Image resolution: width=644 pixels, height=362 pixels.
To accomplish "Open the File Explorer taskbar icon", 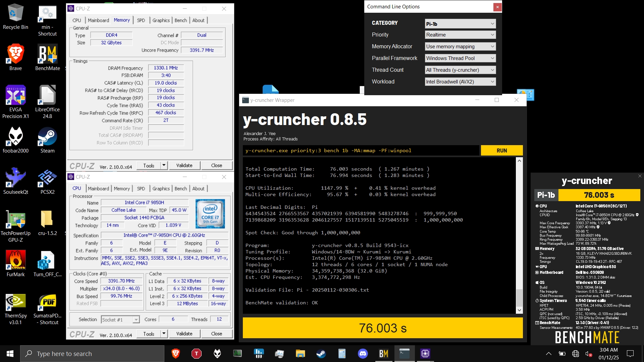I will (x=300, y=353).
